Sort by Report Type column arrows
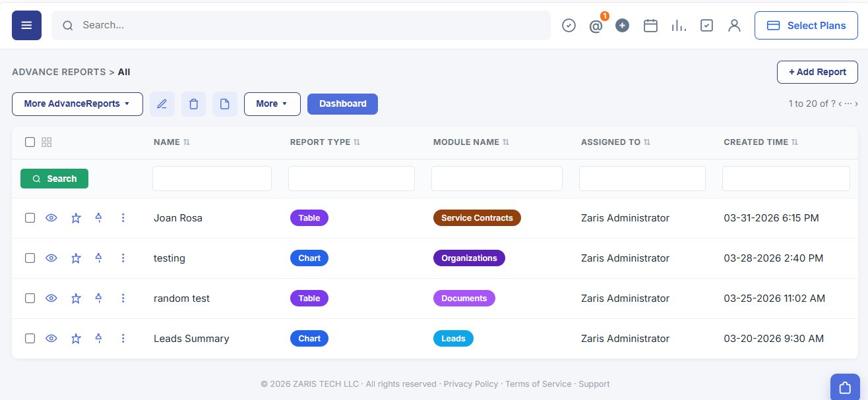868x400 pixels. [x=357, y=142]
